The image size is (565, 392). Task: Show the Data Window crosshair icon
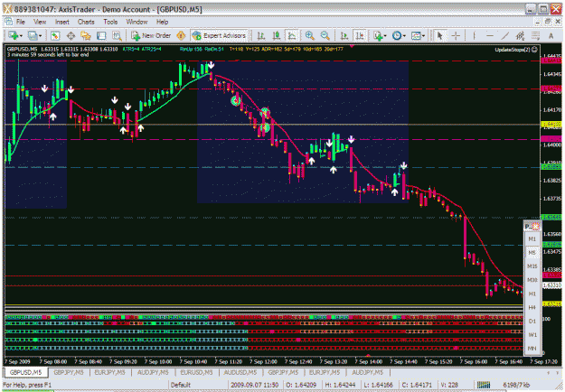pos(71,35)
